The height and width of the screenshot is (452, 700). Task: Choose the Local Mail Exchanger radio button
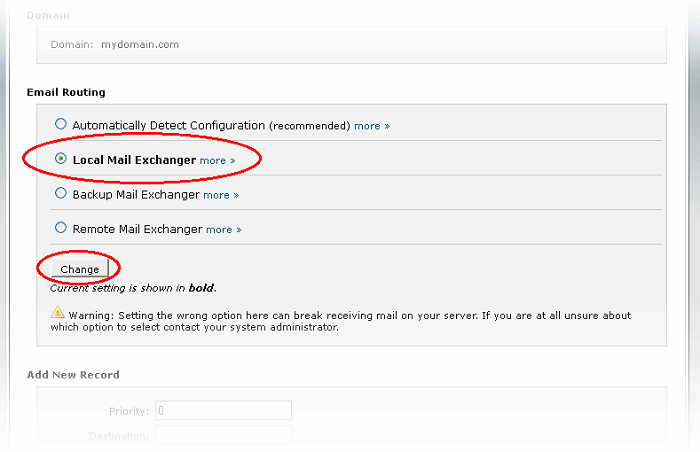pos(61,159)
